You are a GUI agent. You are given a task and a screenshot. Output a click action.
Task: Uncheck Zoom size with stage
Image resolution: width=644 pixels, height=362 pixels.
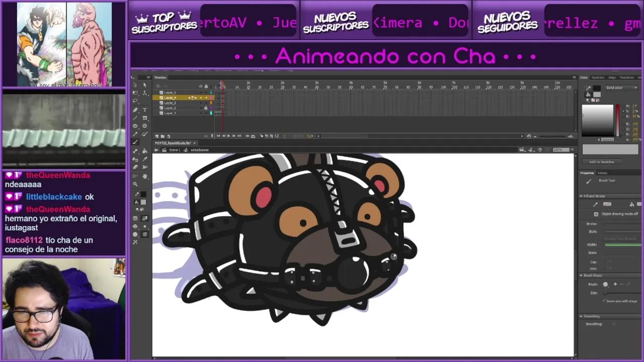click(x=604, y=301)
